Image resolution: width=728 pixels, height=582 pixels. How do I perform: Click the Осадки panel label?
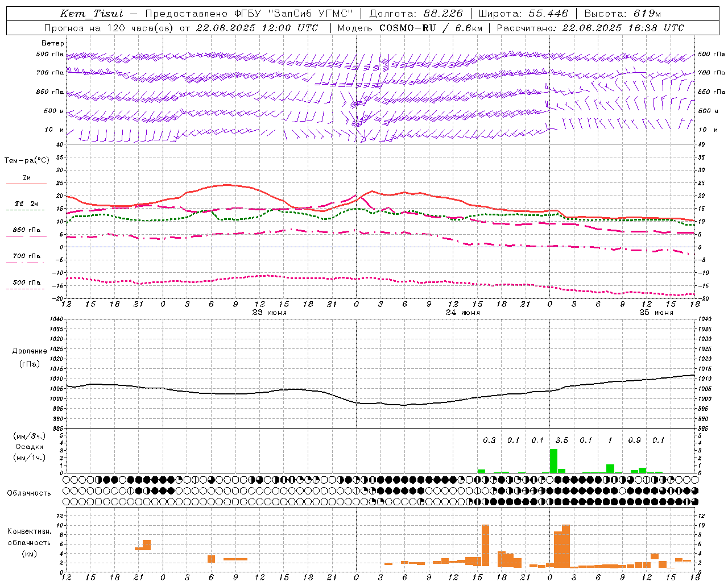pyautogui.click(x=30, y=447)
